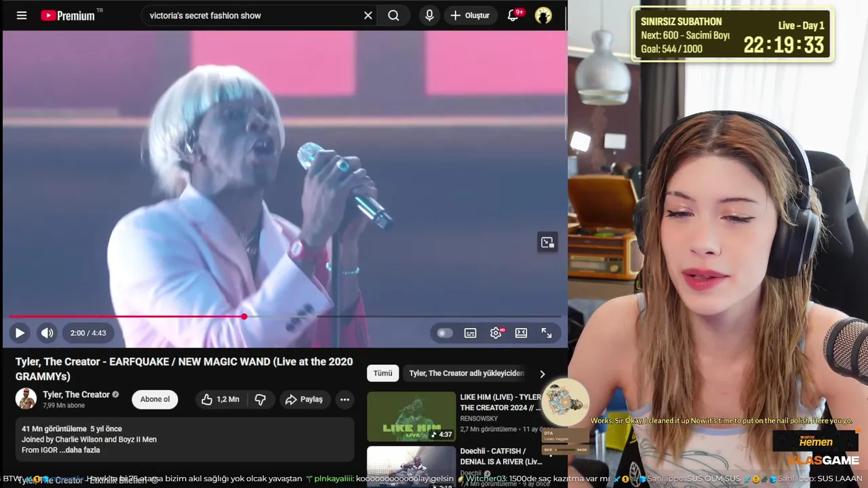The image size is (868, 488).
Task: Open 'Doechii - CATFISH / DENIAL IS A RIVER' title
Action: coord(501,456)
